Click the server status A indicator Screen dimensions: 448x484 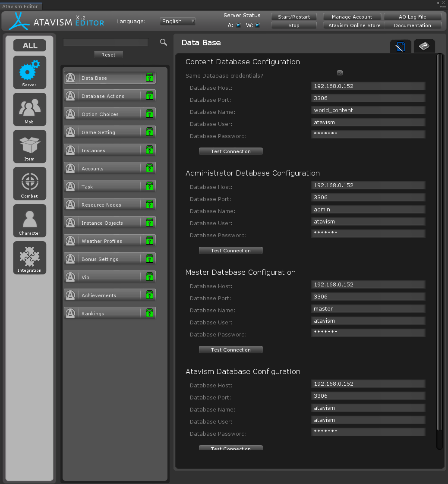[x=238, y=25]
